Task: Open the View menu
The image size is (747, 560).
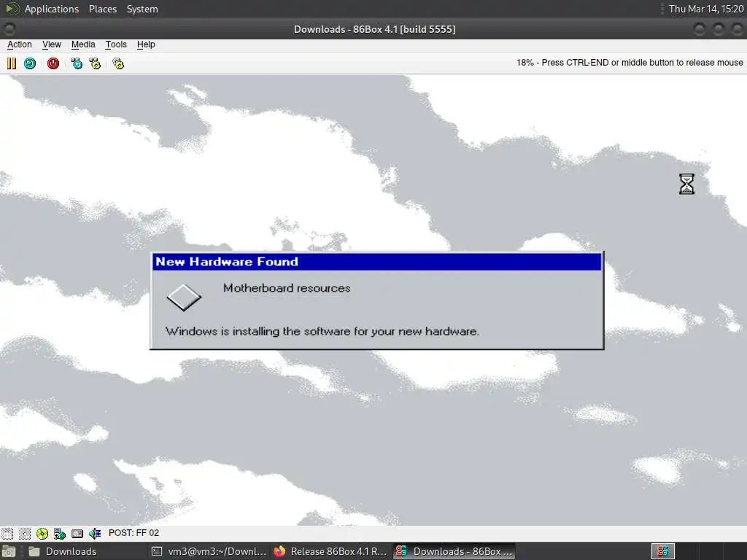Action: (x=52, y=44)
